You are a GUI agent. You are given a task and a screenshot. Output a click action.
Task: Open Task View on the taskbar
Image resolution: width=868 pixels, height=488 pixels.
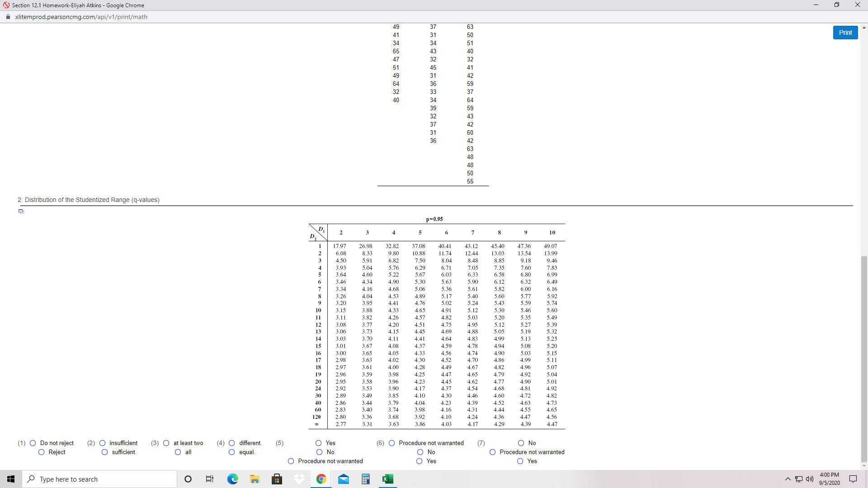(x=210, y=479)
